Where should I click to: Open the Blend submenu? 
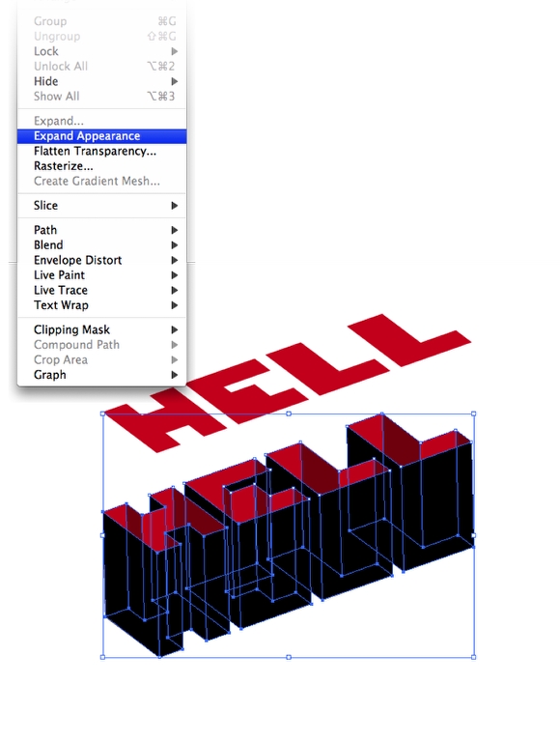pos(101,245)
